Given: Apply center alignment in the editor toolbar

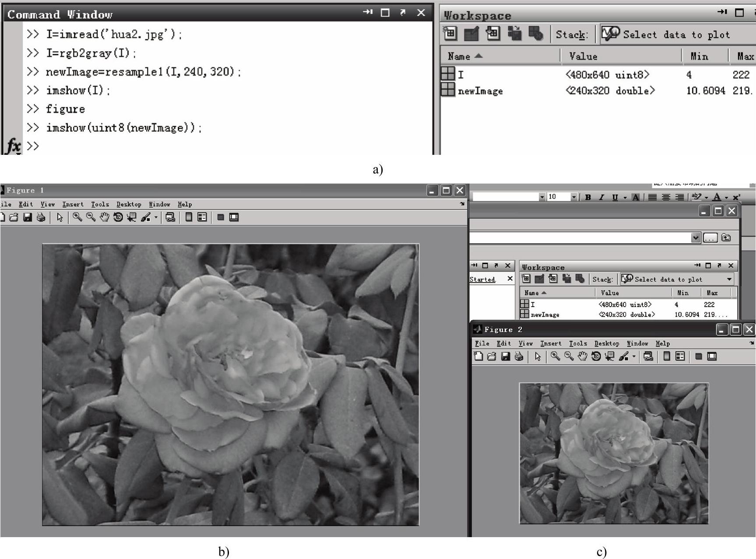Looking at the screenshot, I should 666,197.
